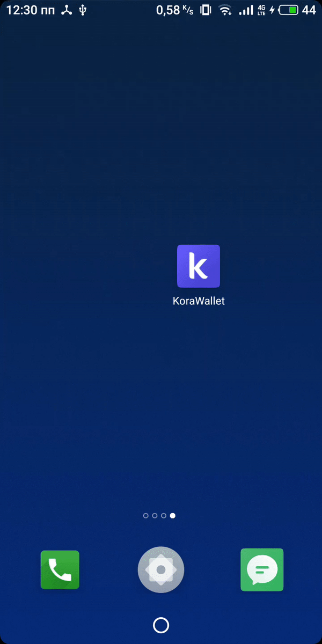Tap the circular Home navigation button
Screen dimensions: 322x644
tap(161, 625)
